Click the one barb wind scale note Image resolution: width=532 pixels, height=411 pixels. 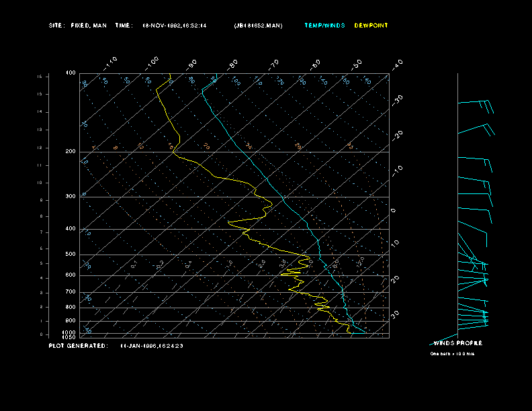pos(452,353)
